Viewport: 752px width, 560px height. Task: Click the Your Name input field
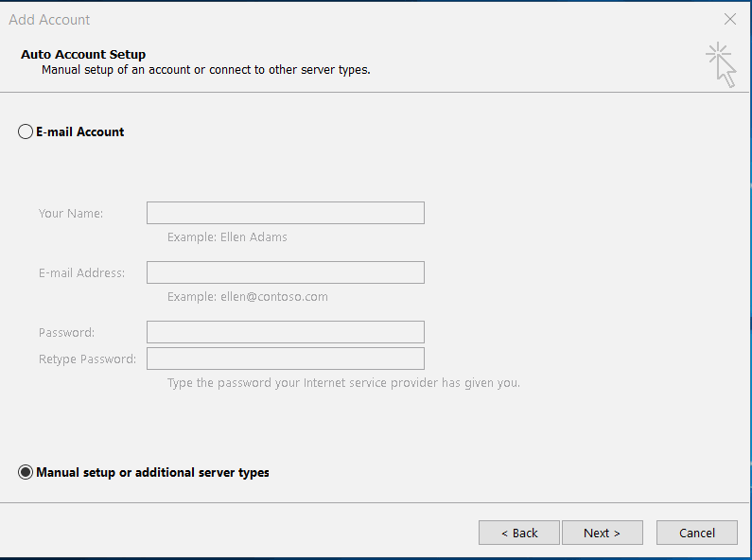tap(286, 213)
